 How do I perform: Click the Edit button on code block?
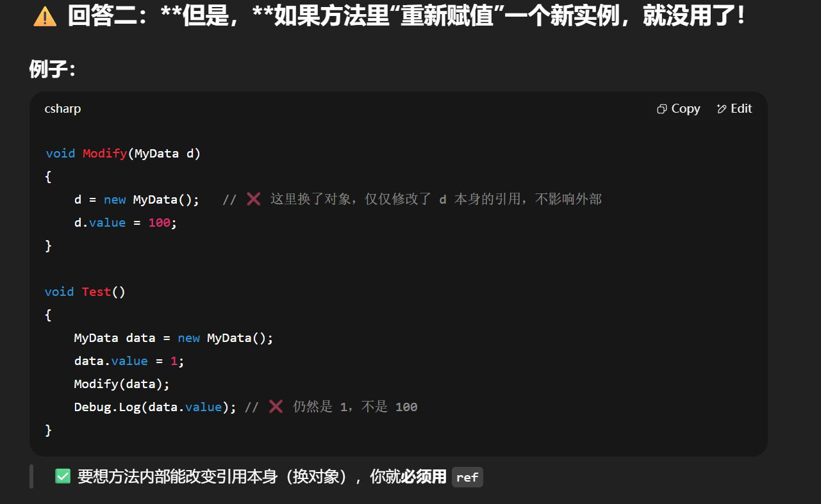pyautogui.click(x=734, y=109)
